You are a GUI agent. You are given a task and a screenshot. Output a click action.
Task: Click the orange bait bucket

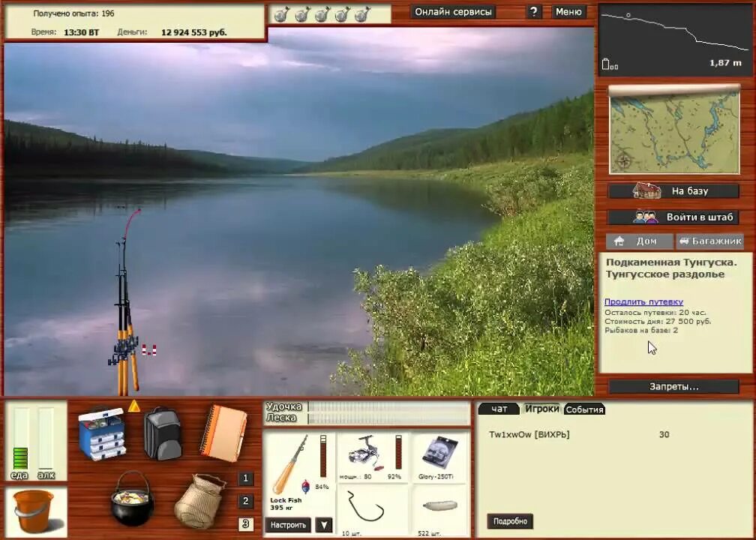tap(34, 511)
